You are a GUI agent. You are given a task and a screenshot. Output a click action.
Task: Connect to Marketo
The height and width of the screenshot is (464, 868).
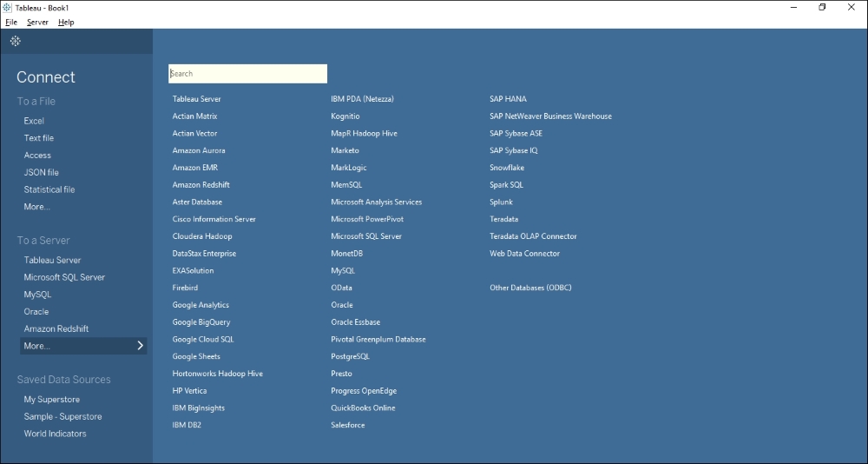click(345, 150)
